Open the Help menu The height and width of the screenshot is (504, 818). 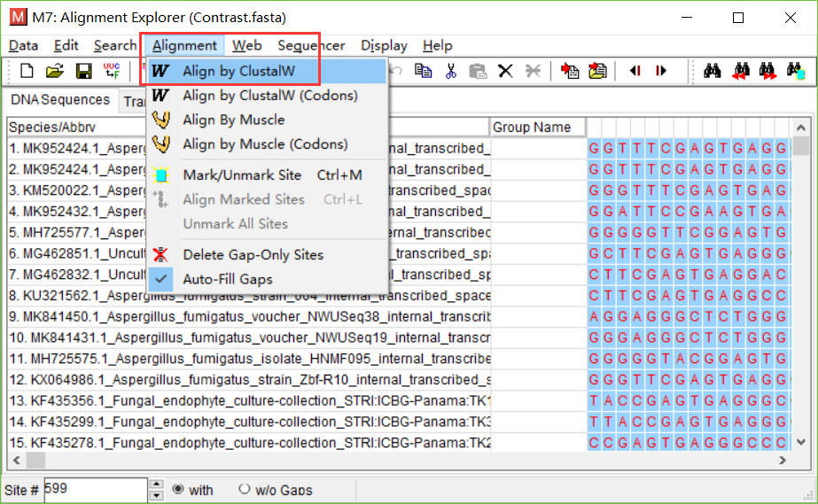437,46
